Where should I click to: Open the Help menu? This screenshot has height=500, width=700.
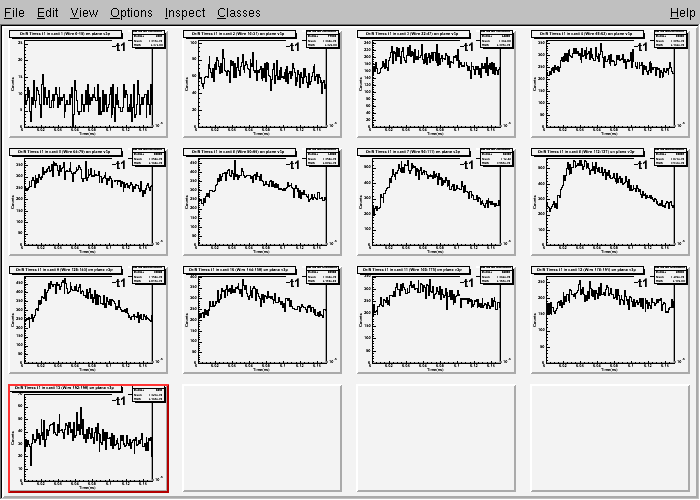pyautogui.click(x=683, y=12)
